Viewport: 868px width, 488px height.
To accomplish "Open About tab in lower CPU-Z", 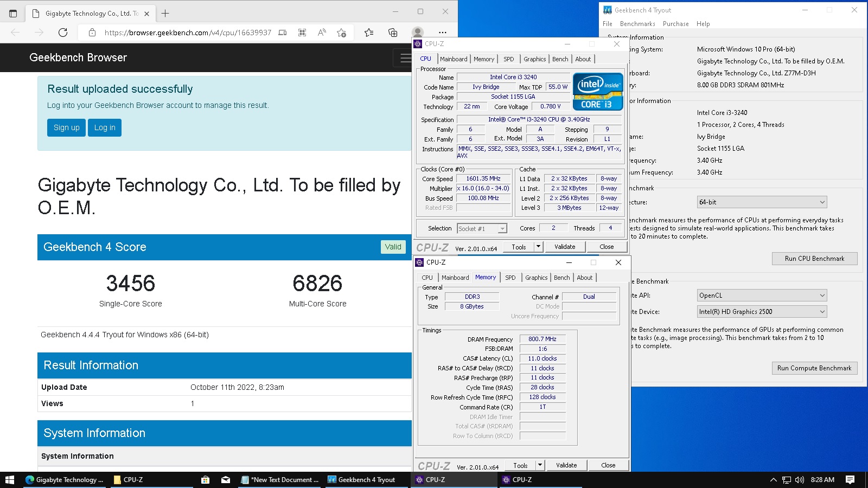I will (585, 278).
